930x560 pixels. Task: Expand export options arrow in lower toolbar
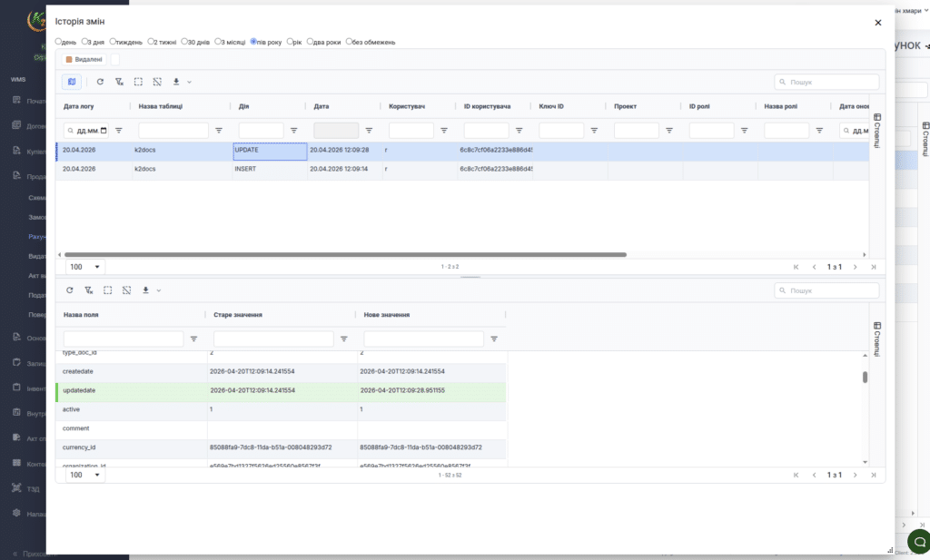[158, 290]
